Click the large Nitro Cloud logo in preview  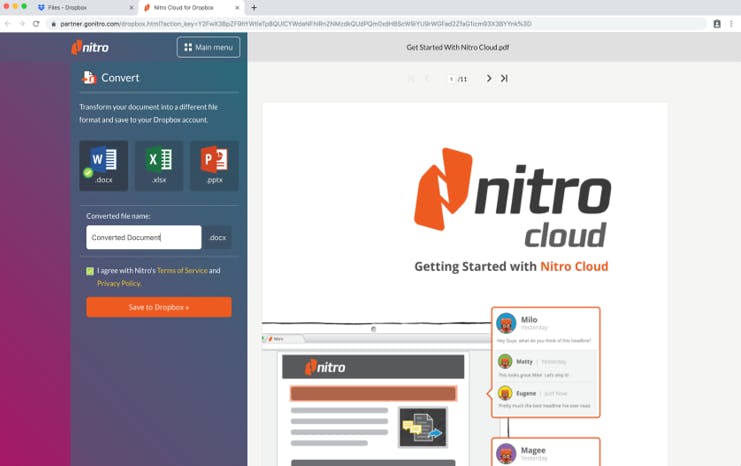pos(513,198)
